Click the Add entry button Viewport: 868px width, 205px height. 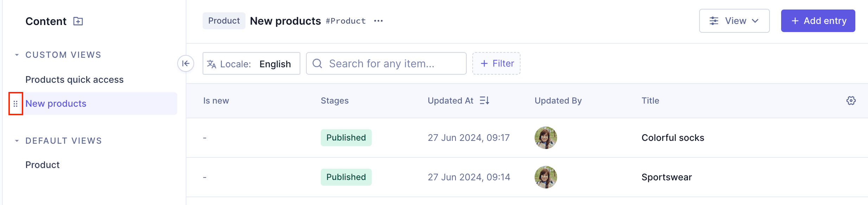click(x=818, y=21)
